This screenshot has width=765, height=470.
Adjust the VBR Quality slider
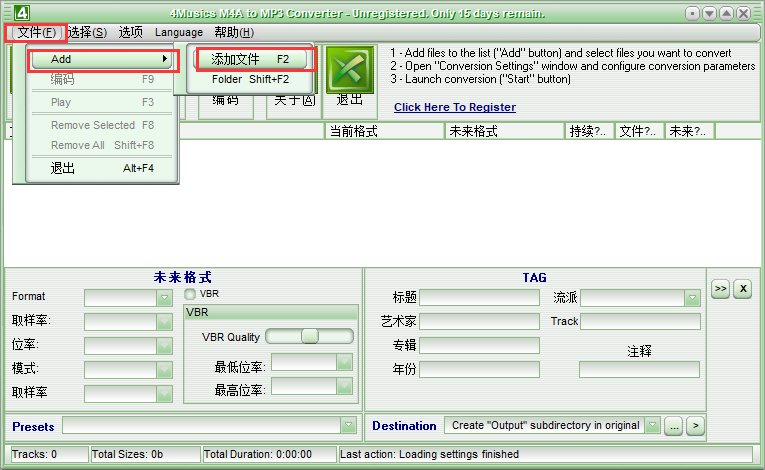[309, 336]
